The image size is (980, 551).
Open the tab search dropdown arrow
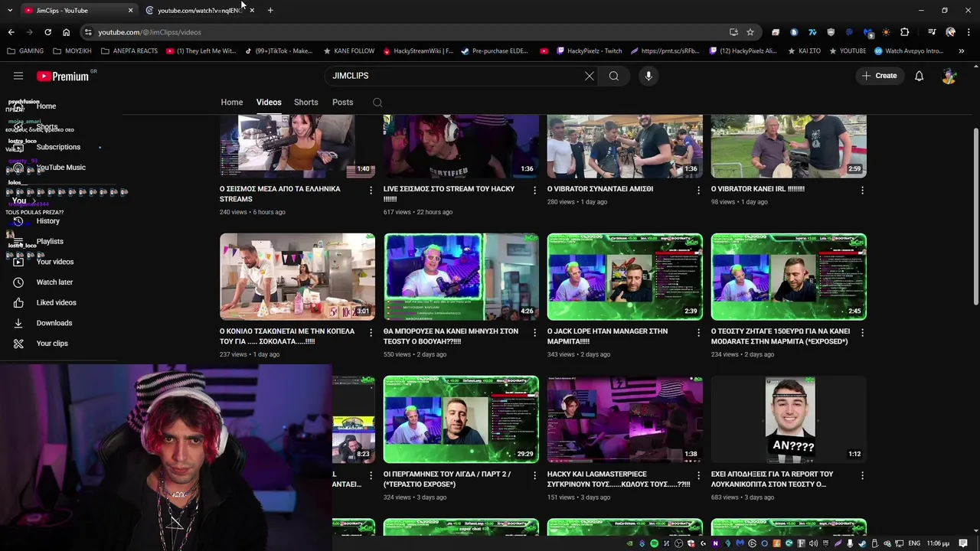[x=9, y=10]
